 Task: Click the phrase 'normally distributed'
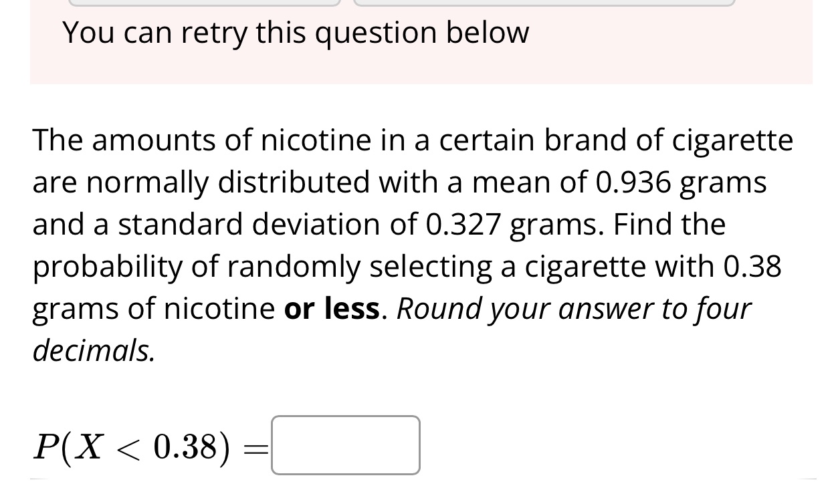229,183
